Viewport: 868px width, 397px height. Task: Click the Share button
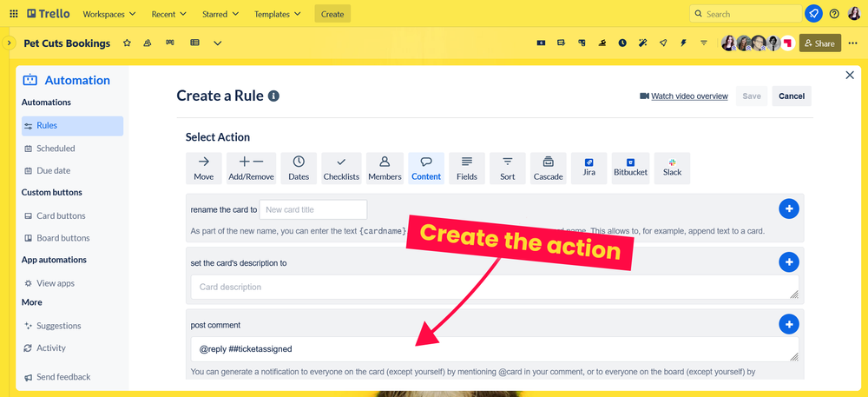820,43
